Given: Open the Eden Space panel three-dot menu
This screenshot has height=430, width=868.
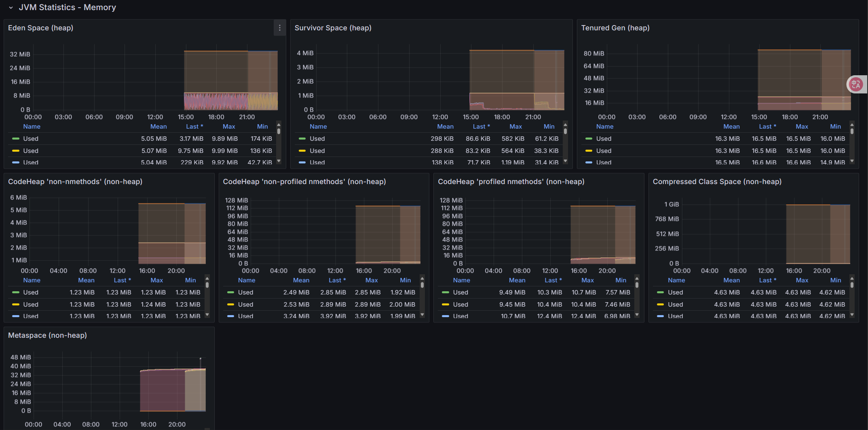Looking at the screenshot, I should pos(279,28).
